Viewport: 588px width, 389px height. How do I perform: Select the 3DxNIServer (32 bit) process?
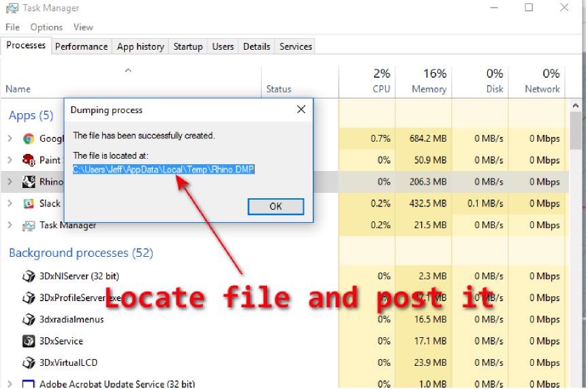coord(79,276)
